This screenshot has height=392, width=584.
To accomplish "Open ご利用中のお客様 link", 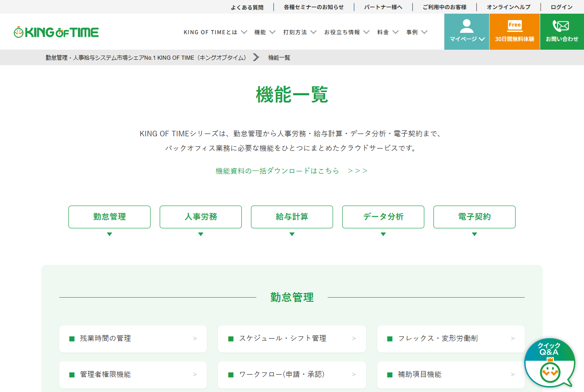I will (x=444, y=7).
